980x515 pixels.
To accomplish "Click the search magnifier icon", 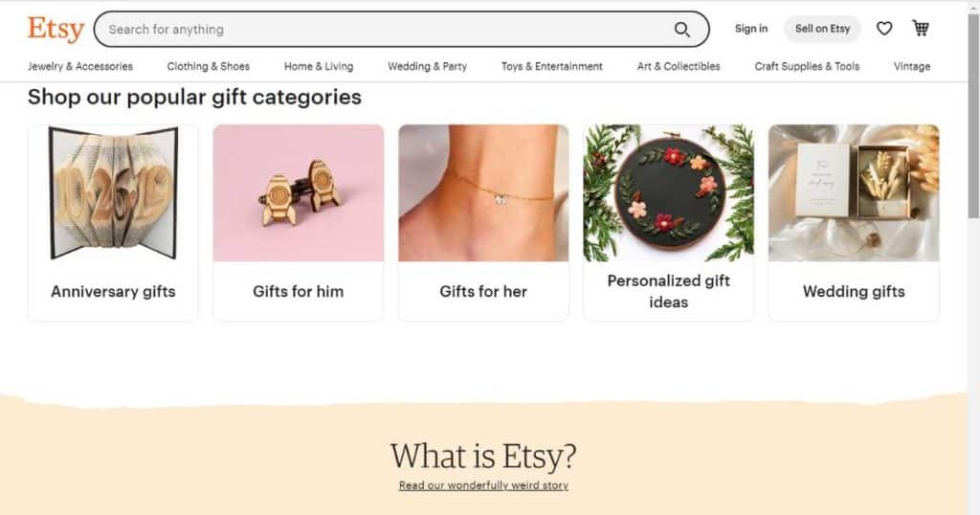I will pos(681,30).
